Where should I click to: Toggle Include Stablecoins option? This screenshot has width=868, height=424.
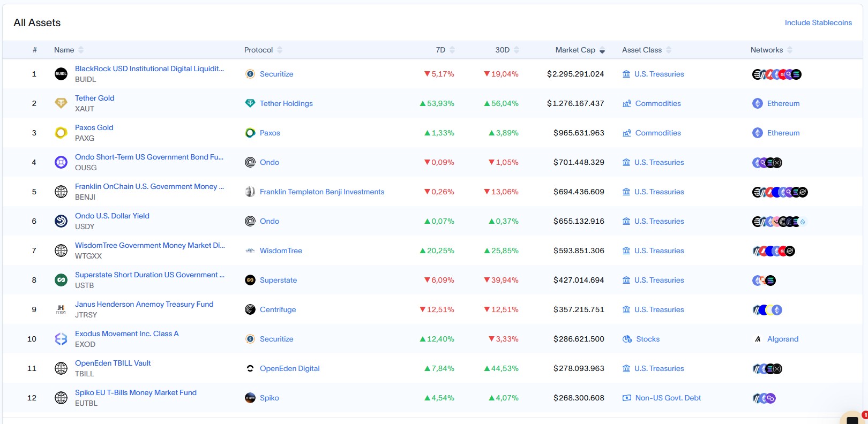[818, 22]
